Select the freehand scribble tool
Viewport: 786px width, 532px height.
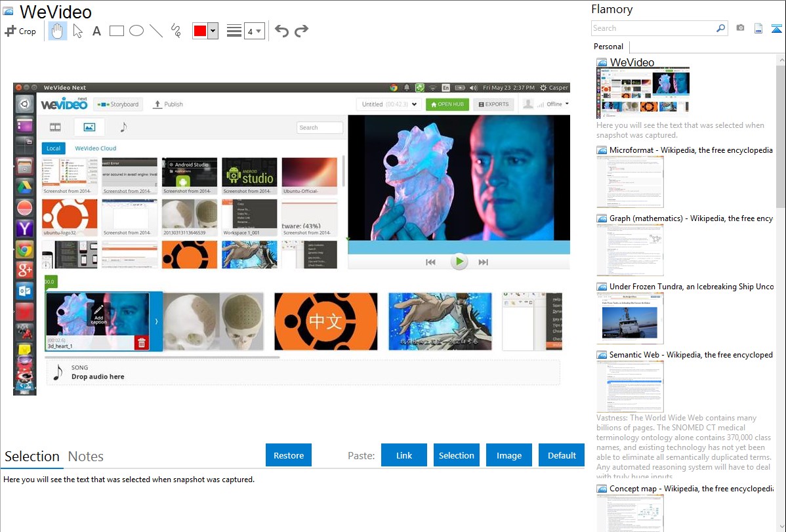[175, 31]
